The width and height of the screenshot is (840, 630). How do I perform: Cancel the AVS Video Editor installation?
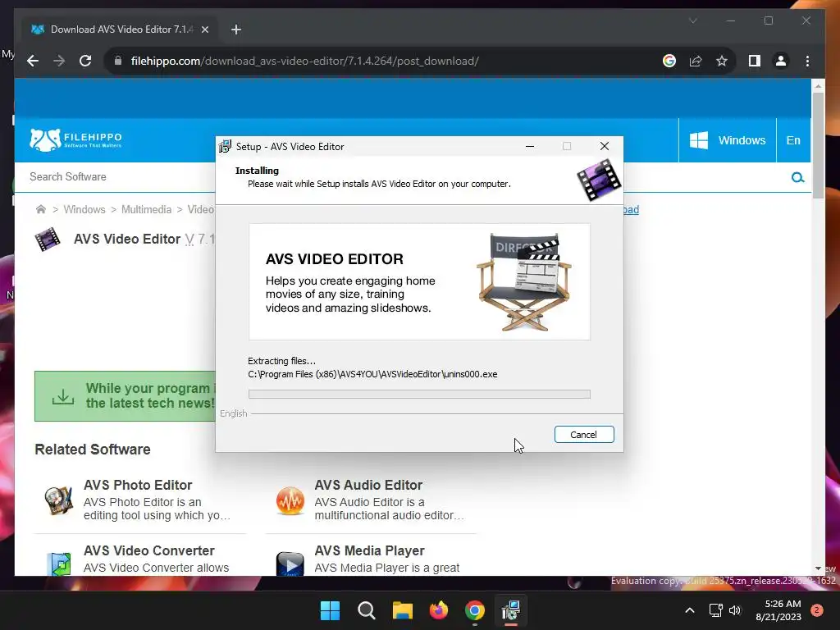pos(584,435)
